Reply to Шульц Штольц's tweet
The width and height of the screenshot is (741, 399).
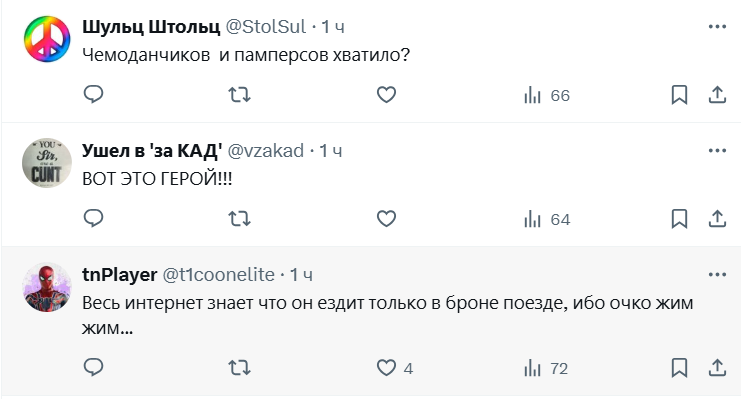click(x=94, y=95)
